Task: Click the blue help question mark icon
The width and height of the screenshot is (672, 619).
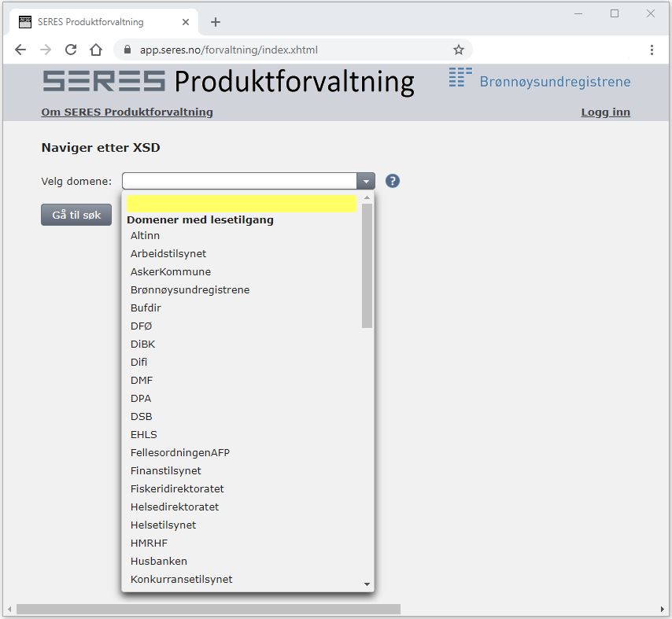Action: click(x=392, y=181)
